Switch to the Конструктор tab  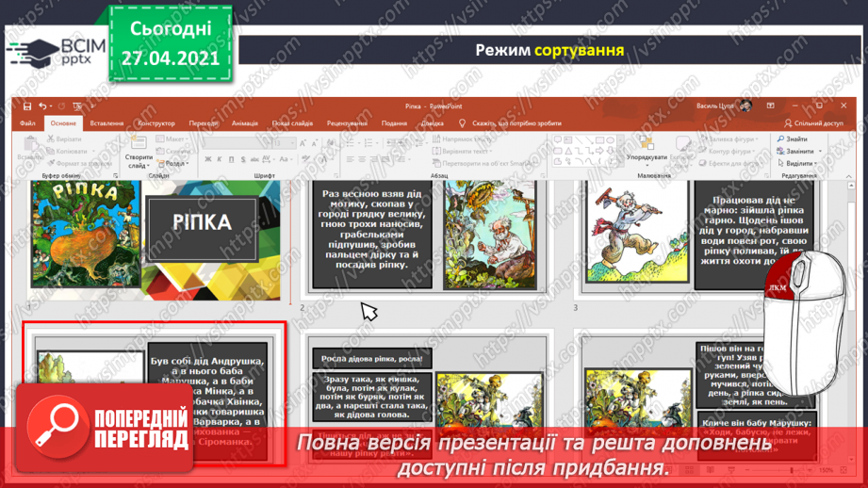(x=156, y=123)
